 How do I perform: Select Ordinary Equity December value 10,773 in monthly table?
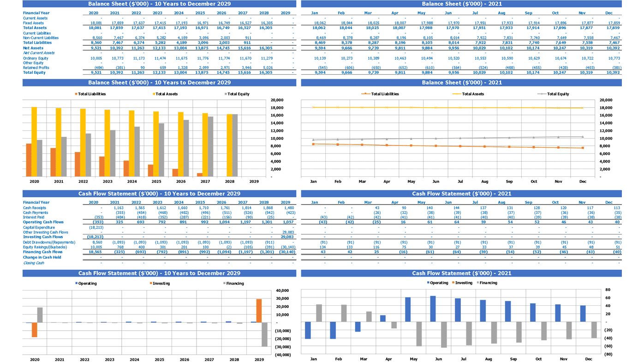point(614,58)
